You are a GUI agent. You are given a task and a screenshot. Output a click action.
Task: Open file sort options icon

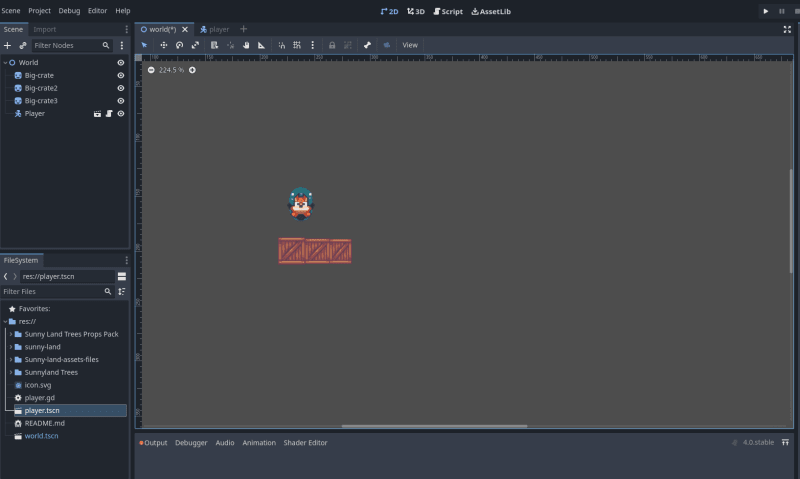coord(122,291)
